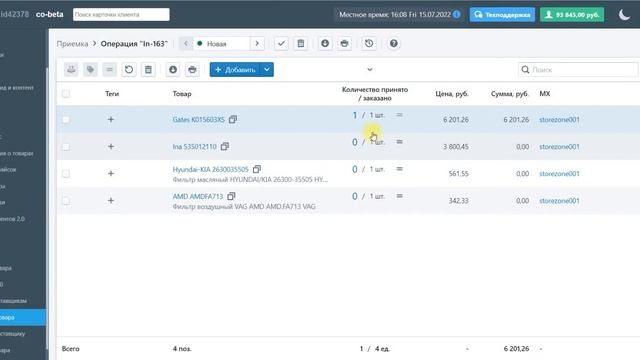Click the Цена, руб. column header
Image resolution: width=640 pixels, height=360 pixels.
[x=452, y=94]
